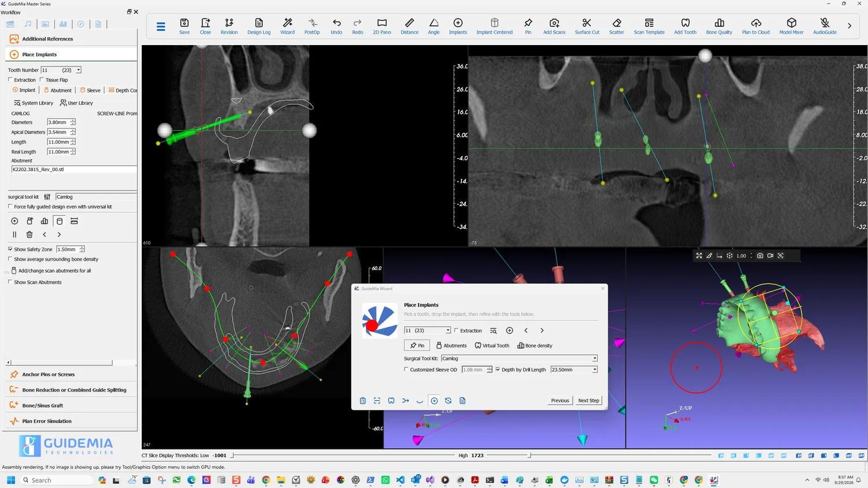The width and height of the screenshot is (868, 488).
Task: Enable Customized Sleeve OD checkbox
Action: [406, 369]
